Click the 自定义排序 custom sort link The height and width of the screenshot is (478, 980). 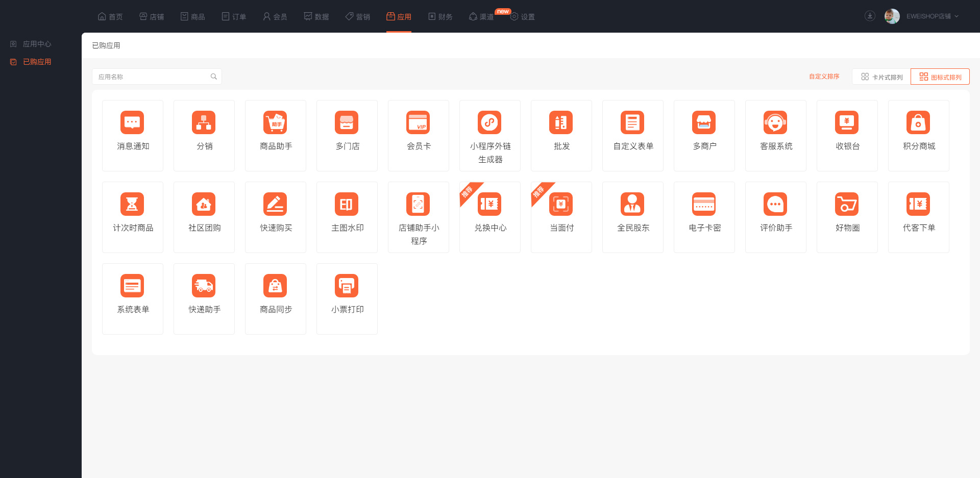tap(824, 77)
